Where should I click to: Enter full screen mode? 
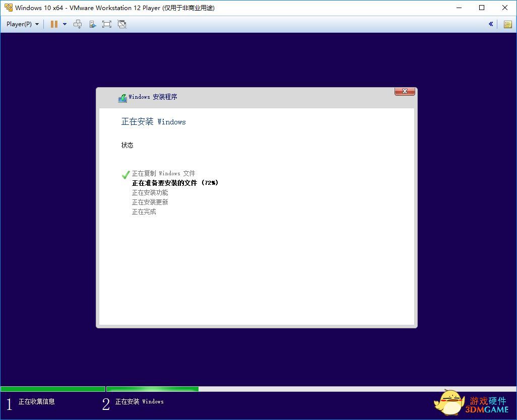(106, 24)
